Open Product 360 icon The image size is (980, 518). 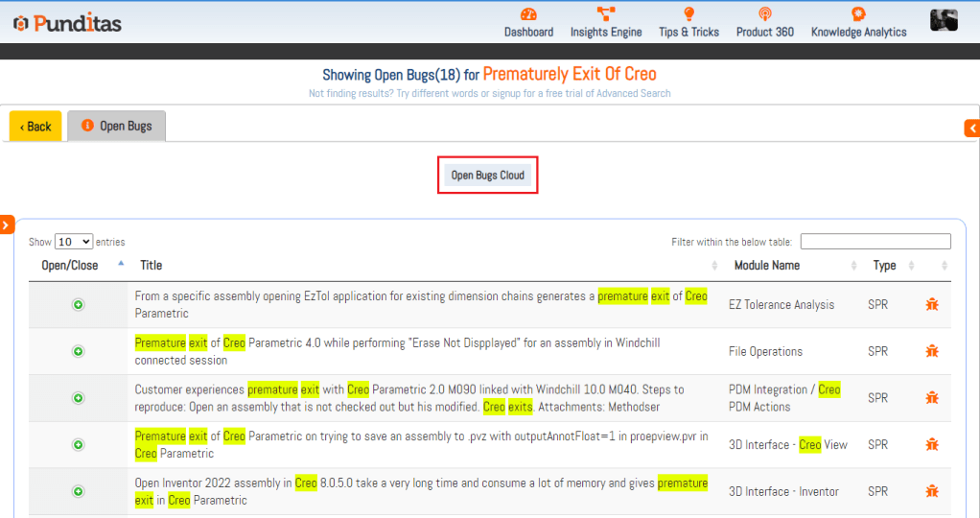764,14
